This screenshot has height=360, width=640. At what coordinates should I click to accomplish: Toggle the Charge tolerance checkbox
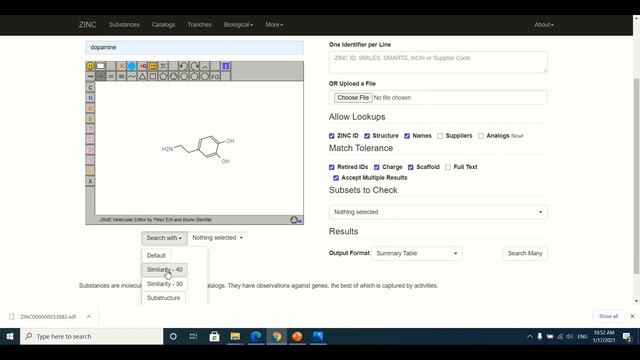(377, 167)
